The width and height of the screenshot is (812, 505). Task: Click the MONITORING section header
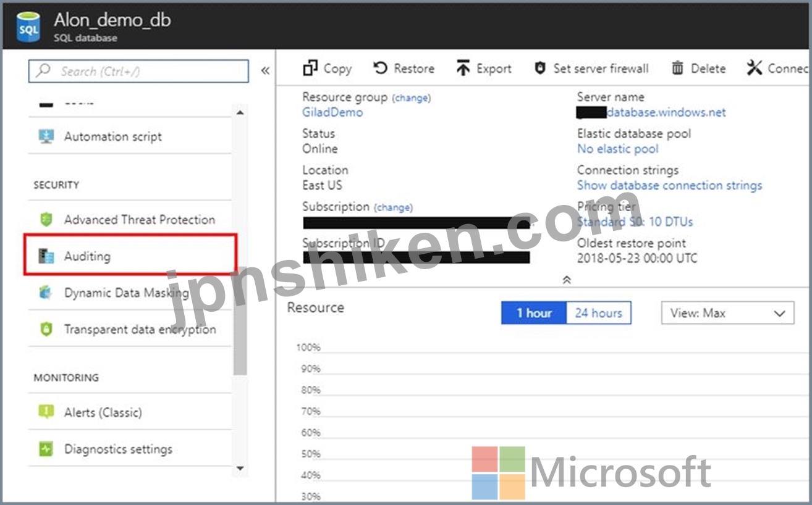(66, 377)
